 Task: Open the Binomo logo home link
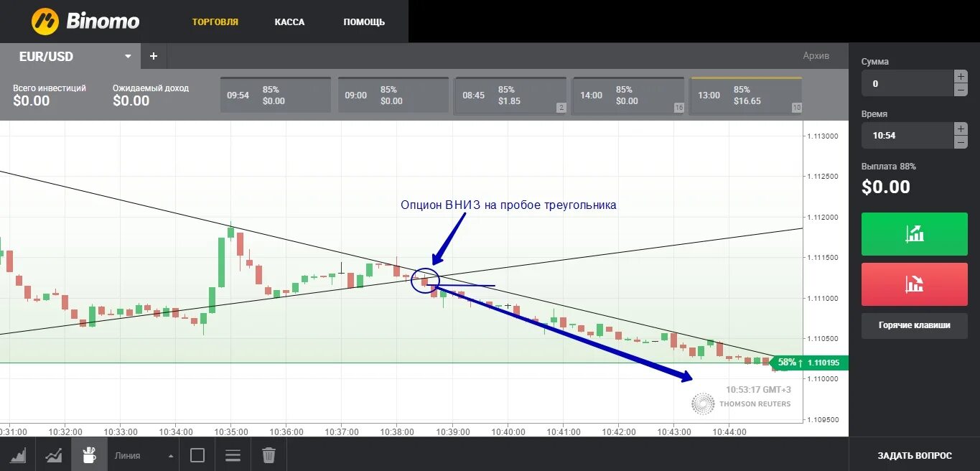[85, 22]
